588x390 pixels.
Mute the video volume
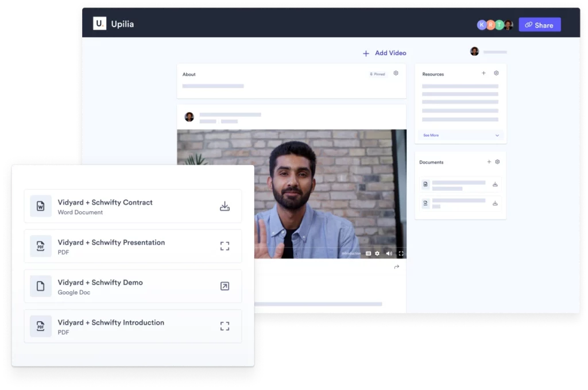pos(389,253)
